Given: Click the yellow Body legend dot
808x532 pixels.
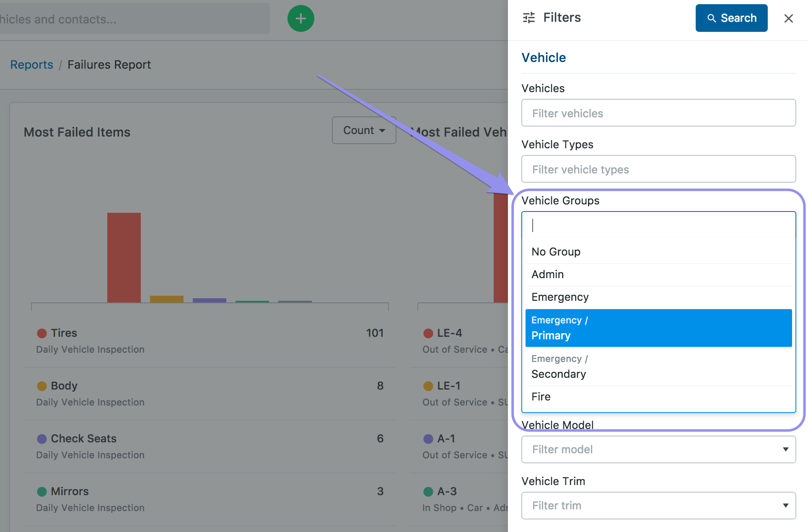Looking at the screenshot, I should 42,386.
